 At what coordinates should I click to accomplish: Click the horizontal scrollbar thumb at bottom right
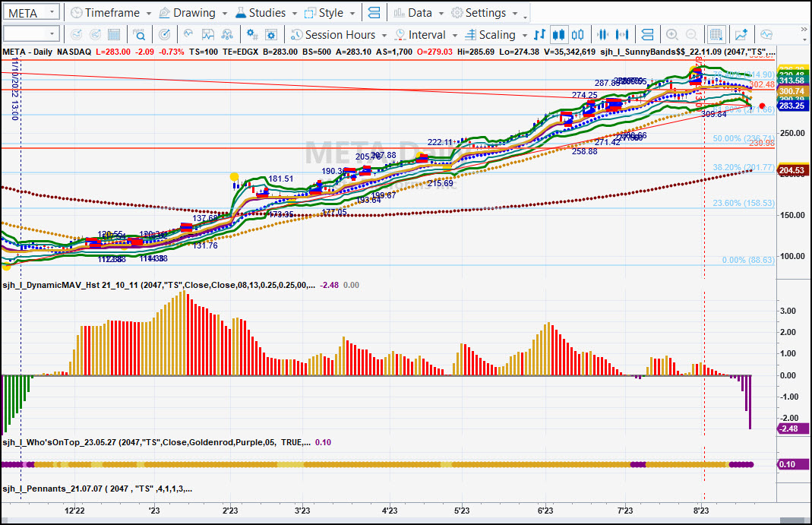pyautogui.click(x=791, y=520)
